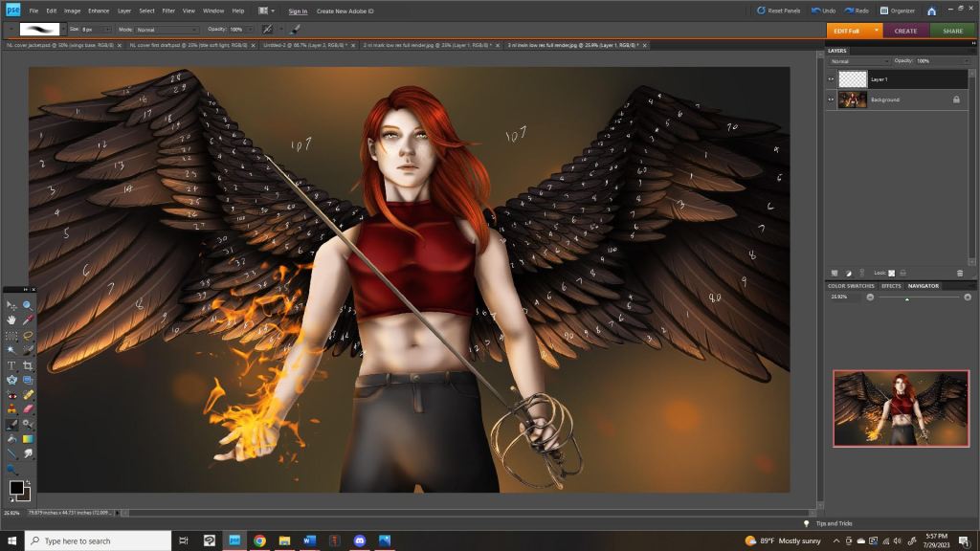Open the Filter menu

coord(168,11)
